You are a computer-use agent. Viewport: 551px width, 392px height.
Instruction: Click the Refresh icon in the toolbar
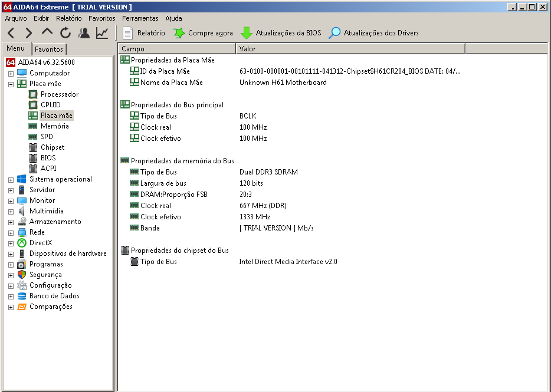pyautogui.click(x=65, y=33)
